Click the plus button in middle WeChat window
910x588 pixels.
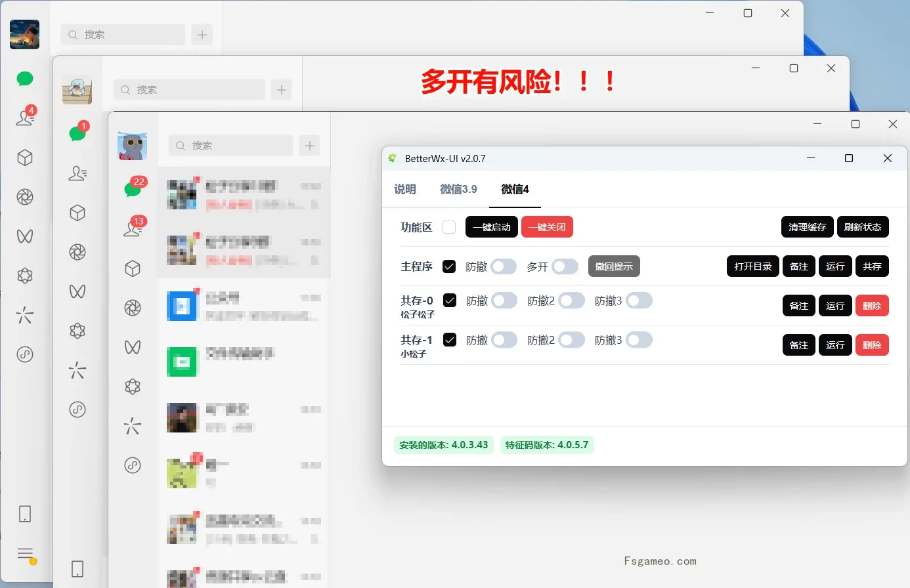282,89
